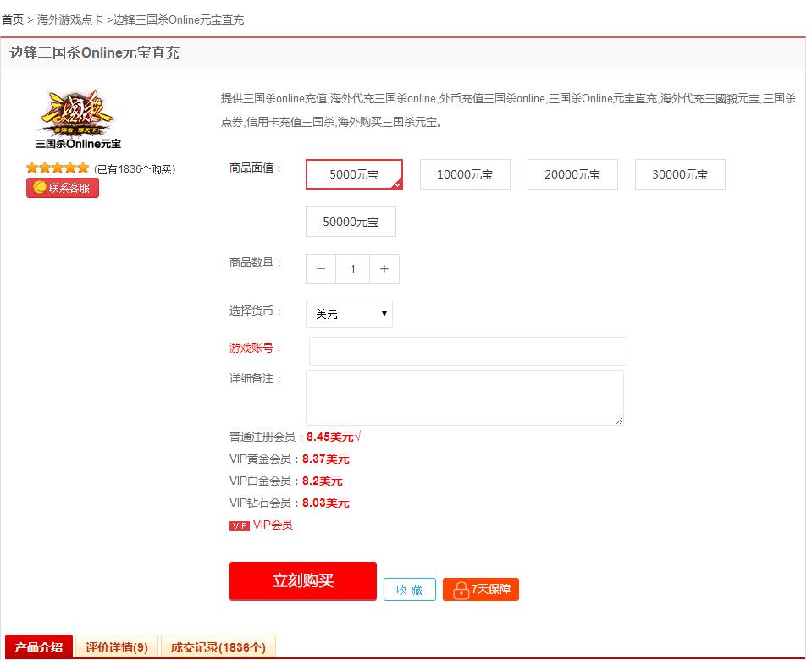The width and height of the screenshot is (812, 660).
Task: Increase quantity with the plus button
Action: [x=384, y=269]
